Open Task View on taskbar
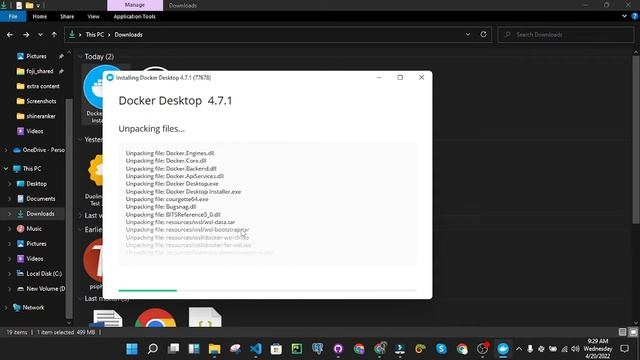This screenshot has height=360, width=640. click(x=173, y=349)
